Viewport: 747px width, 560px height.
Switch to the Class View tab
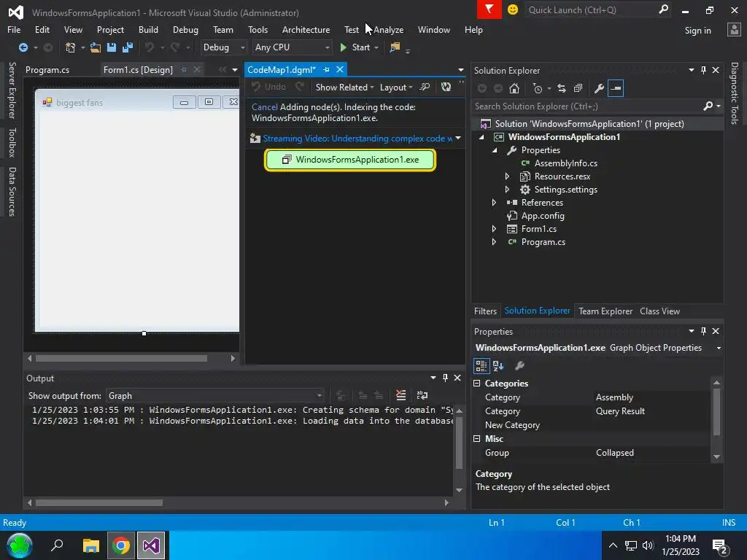pos(659,311)
